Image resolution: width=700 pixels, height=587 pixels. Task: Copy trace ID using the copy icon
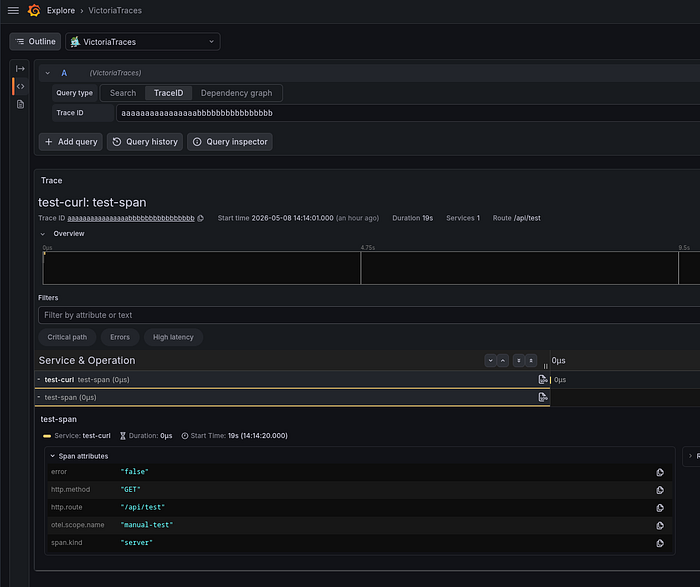click(x=200, y=218)
